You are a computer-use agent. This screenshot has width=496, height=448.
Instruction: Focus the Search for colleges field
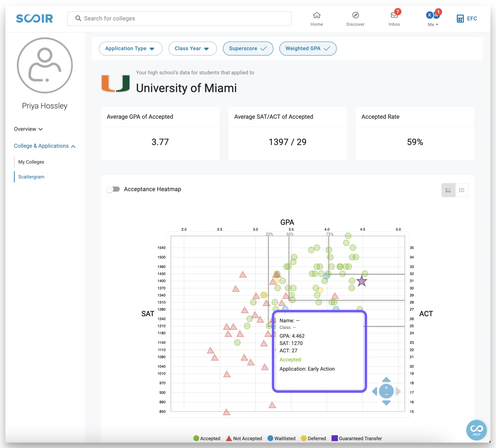coord(179,19)
